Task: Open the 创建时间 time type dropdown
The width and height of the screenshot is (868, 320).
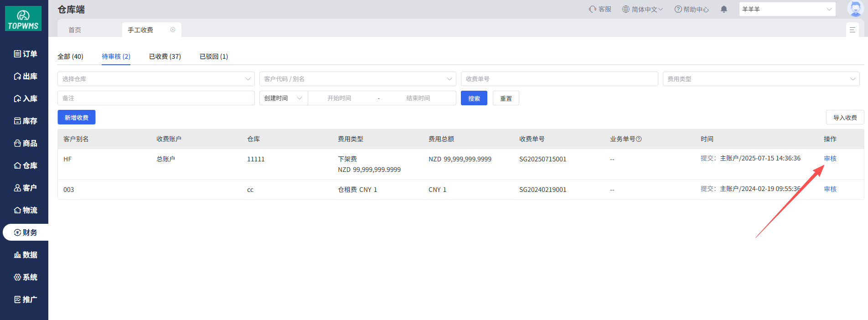Action: 283,98
